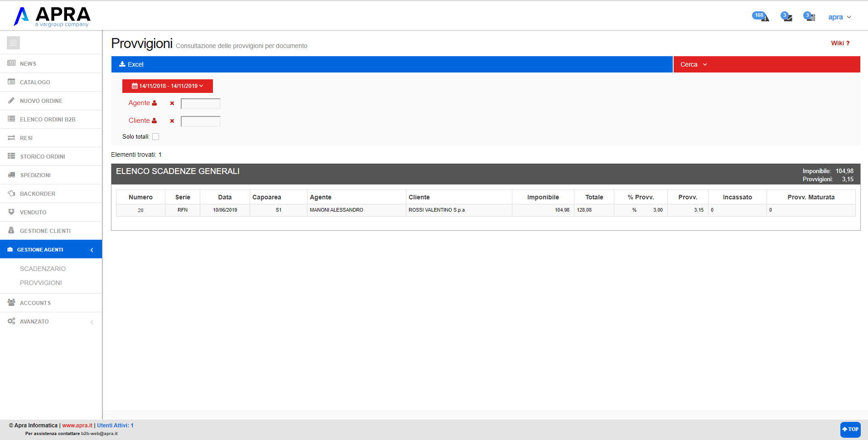Click the Cliente user picker icon
This screenshot has width=868, height=440.
pos(154,121)
